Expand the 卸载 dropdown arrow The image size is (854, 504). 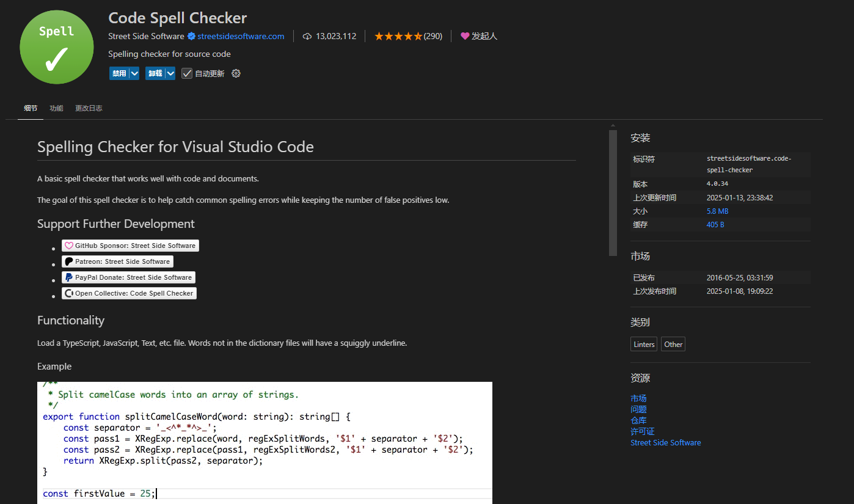pos(170,73)
